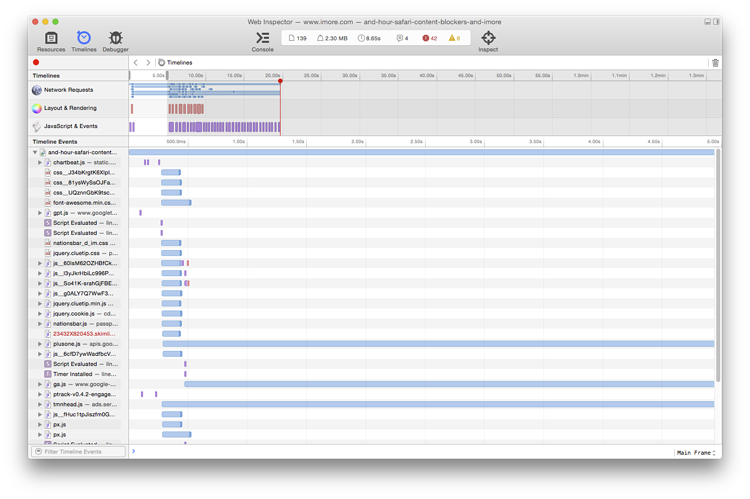Select the JavaScript & Events timeline
This screenshot has width=750, height=499.
click(x=78, y=126)
